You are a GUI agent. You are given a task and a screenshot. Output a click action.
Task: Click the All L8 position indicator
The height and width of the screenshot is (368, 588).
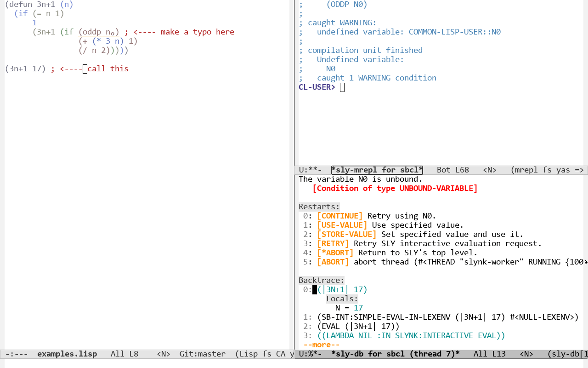(x=124, y=354)
